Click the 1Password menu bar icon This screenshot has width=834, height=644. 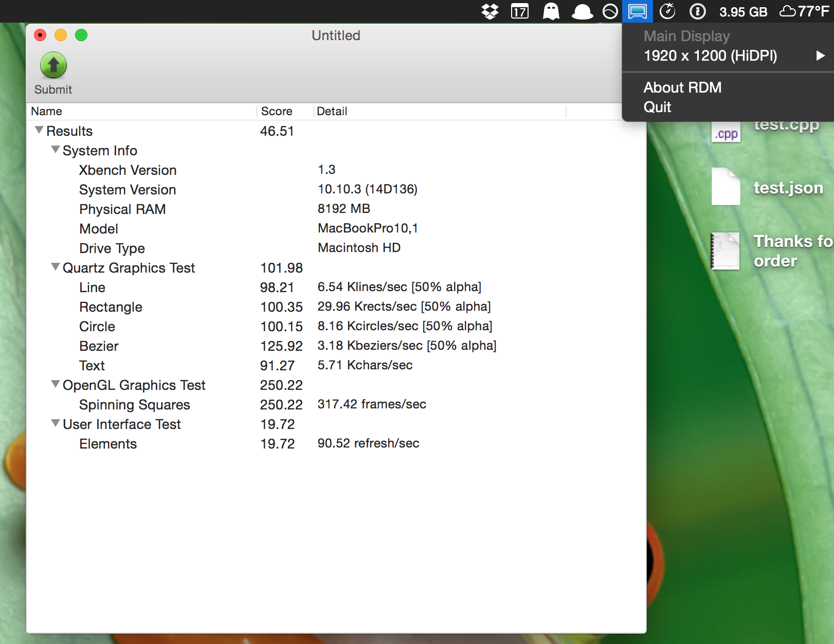click(697, 11)
